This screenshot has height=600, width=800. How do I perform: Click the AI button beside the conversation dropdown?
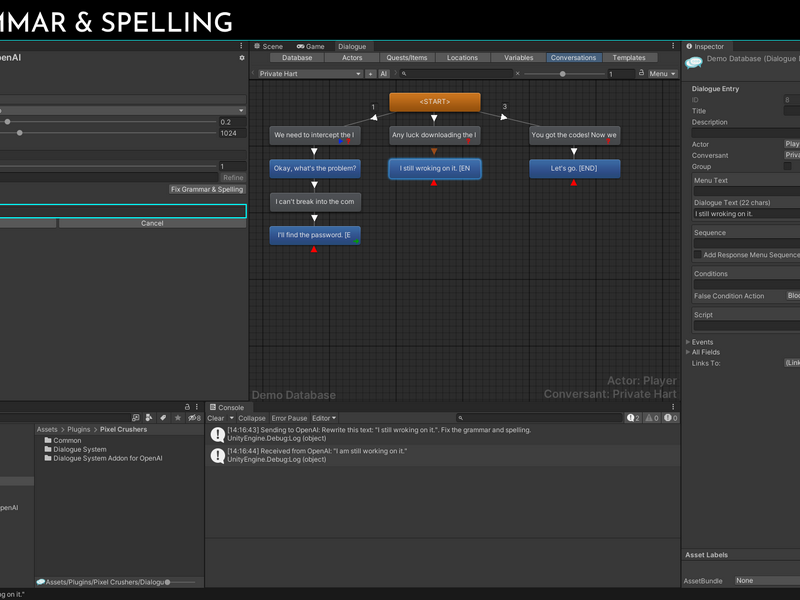[384, 74]
